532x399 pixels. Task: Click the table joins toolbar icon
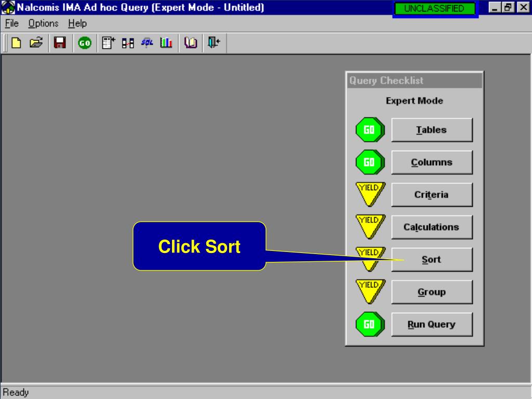point(128,43)
